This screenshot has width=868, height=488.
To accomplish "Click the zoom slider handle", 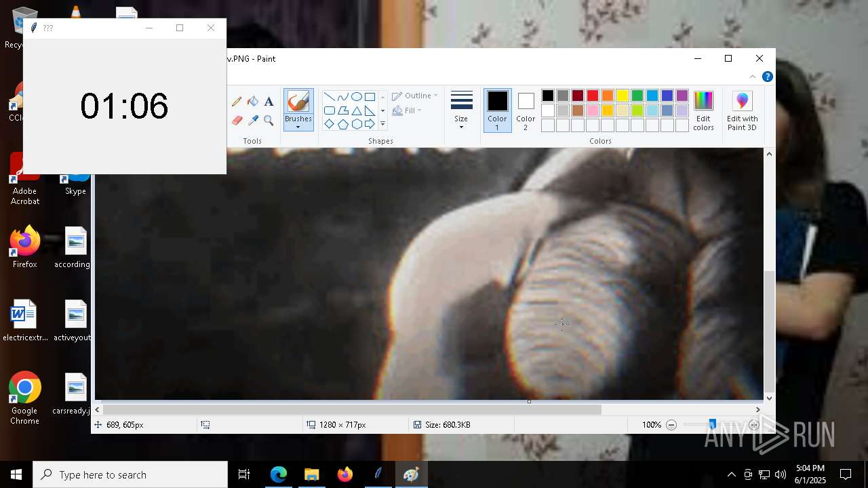I will [x=712, y=425].
